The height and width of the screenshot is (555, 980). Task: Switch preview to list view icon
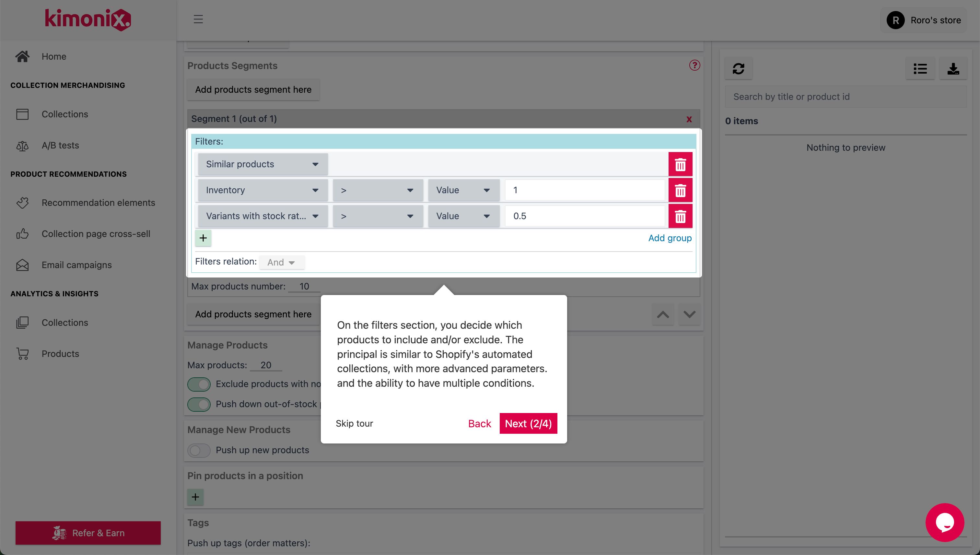[x=920, y=69]
